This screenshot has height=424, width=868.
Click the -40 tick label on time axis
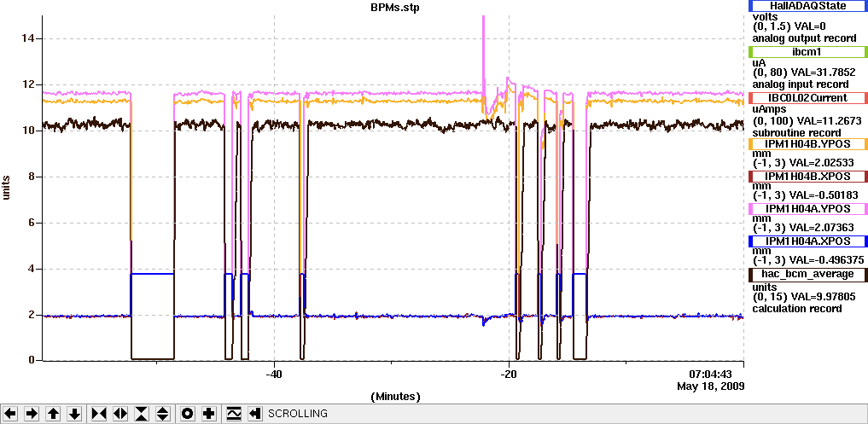pyautogui.click(x=274, y=375)
